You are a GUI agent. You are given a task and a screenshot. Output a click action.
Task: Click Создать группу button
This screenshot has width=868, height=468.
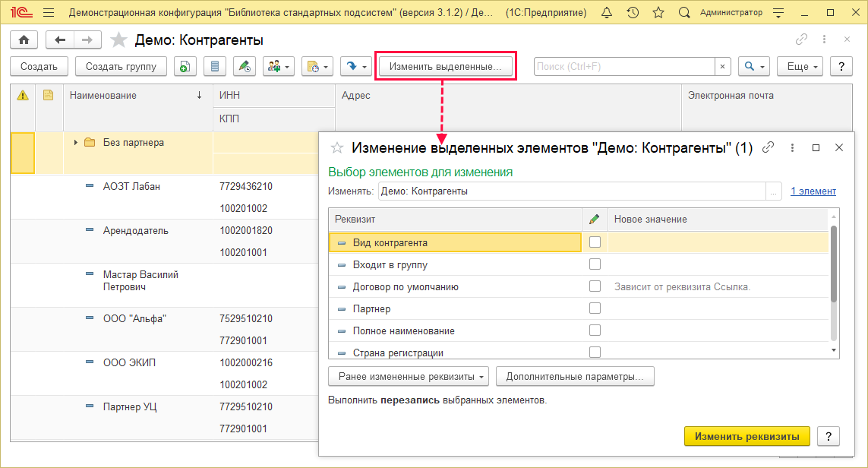pos(121,66)
